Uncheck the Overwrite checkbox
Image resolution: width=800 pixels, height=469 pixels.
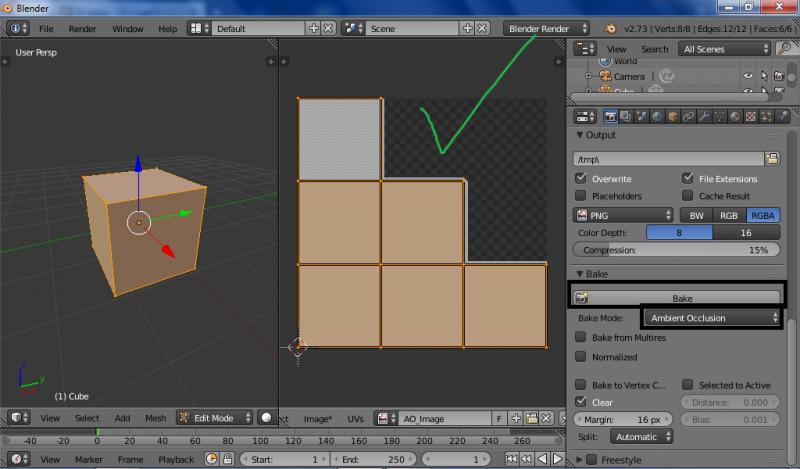click(x=581, y=178)
